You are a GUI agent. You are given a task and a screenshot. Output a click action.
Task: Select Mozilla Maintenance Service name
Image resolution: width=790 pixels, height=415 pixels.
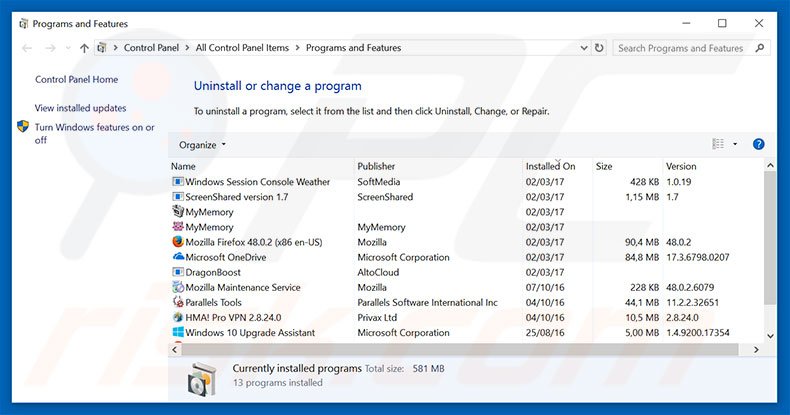(243, 287)
